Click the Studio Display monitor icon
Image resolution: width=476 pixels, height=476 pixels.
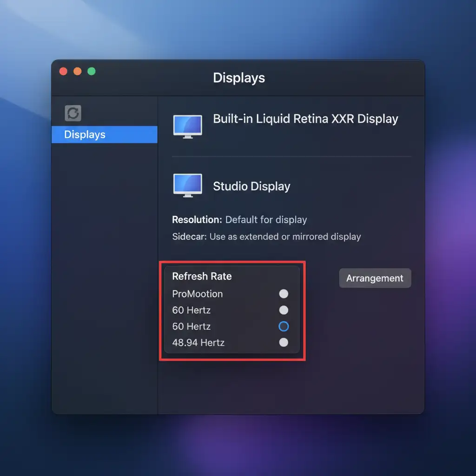point(187,185)
